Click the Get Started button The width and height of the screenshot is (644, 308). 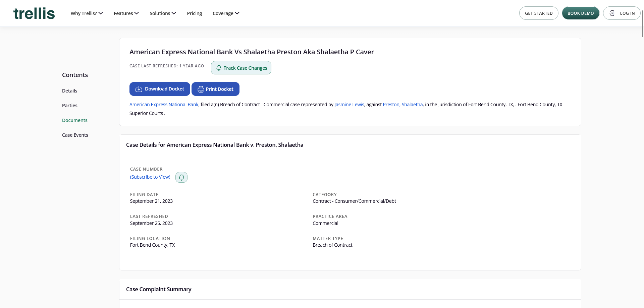[x=539, y=13]
